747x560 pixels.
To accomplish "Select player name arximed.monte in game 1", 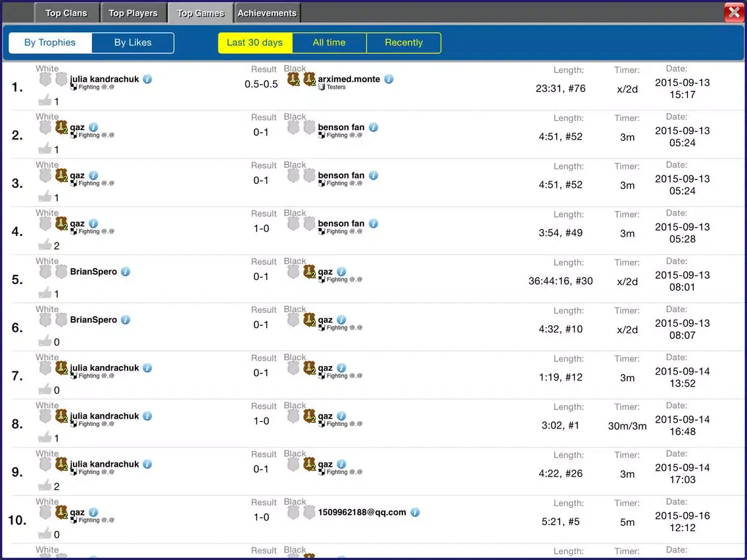I will pyautogui.click(x=349, y=79).
